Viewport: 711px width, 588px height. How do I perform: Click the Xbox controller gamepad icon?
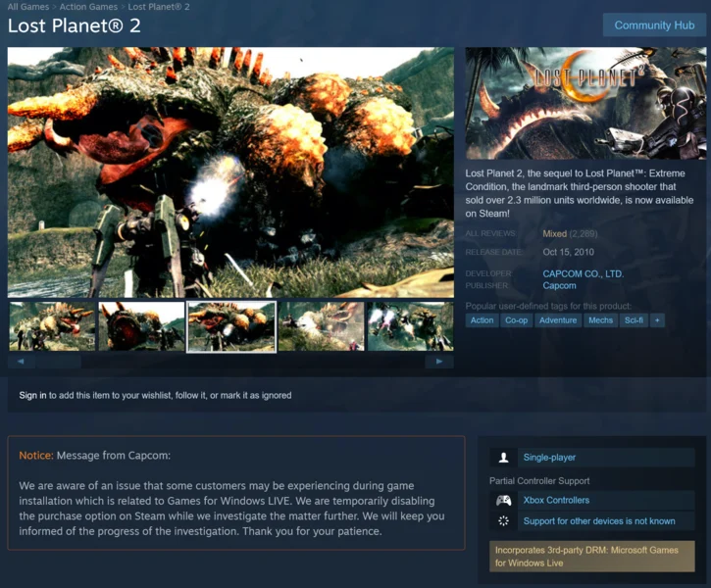pos(503,501)
